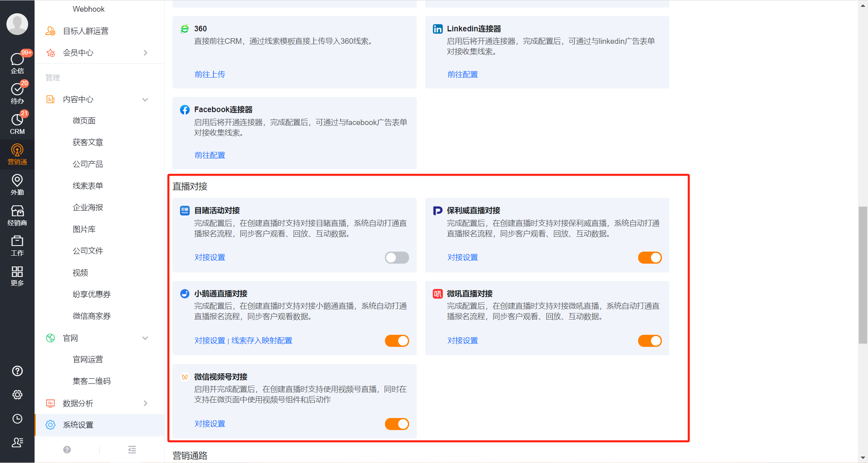Click the user avatar picture
Viewport: 868px width, 463px height.
pos(17,24)
